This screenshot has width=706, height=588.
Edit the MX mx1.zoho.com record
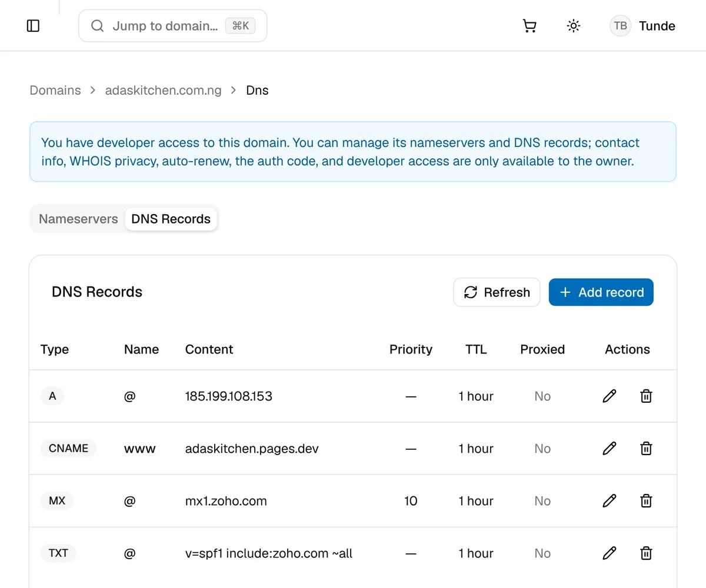610,501
